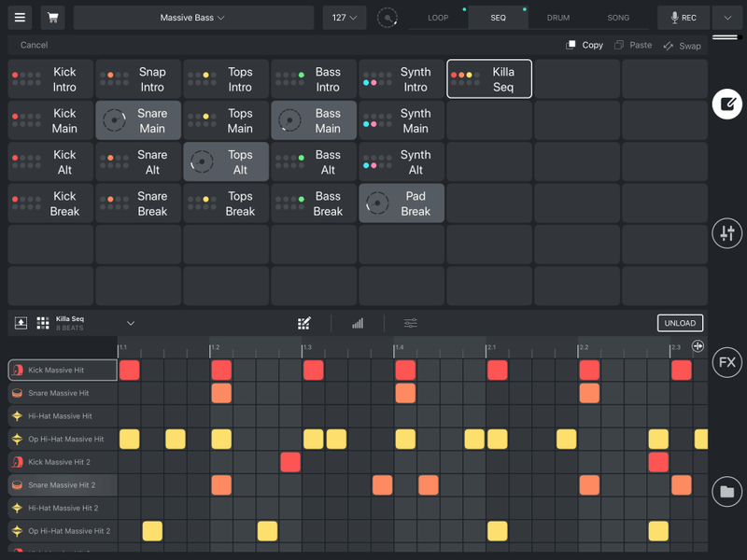Switch to the SONG tab
Screen dimensions: 747x560
coord(618,18)
